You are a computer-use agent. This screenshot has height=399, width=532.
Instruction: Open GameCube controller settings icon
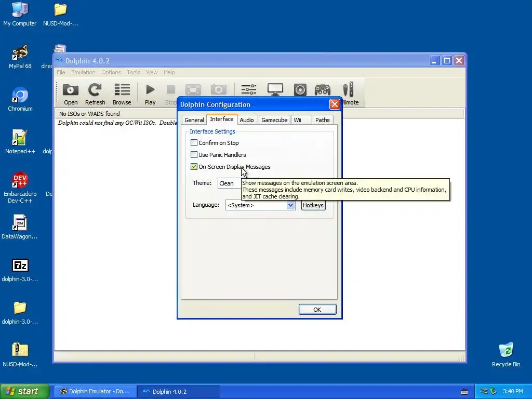click(x=322, y=90)
